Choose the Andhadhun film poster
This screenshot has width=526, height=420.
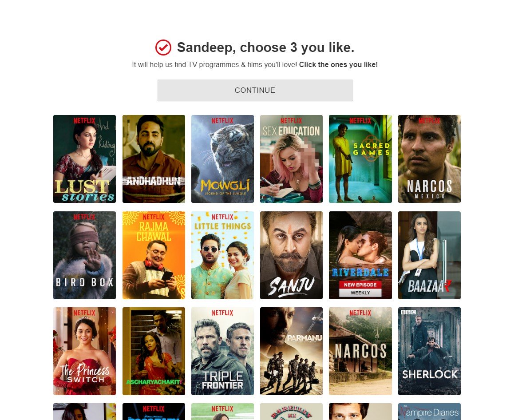[154, 158]
